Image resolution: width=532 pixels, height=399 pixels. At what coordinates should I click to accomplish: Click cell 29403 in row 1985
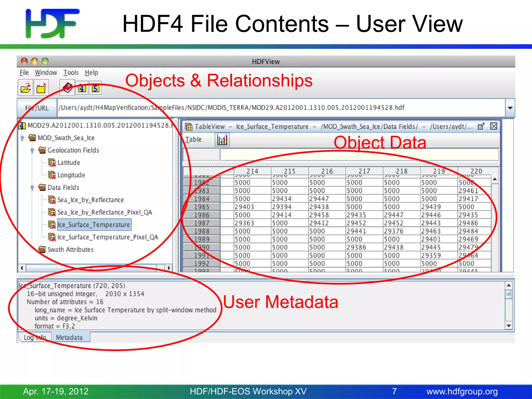click(252, 207)
